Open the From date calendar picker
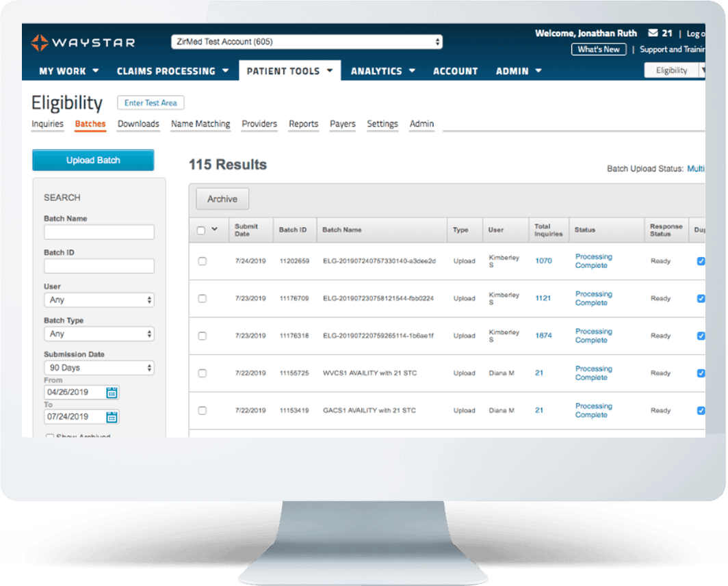The width and height of the screenshot is (728, 586). coord(112,392)
